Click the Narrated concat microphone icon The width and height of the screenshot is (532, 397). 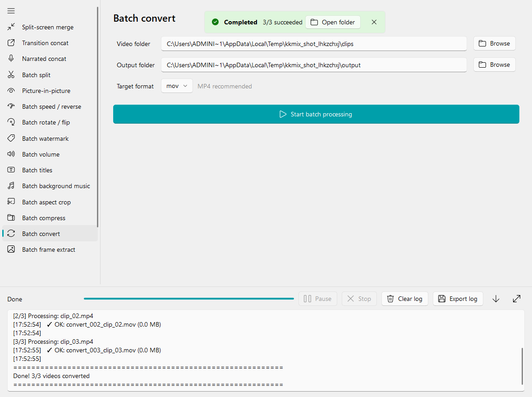point(11,58)
